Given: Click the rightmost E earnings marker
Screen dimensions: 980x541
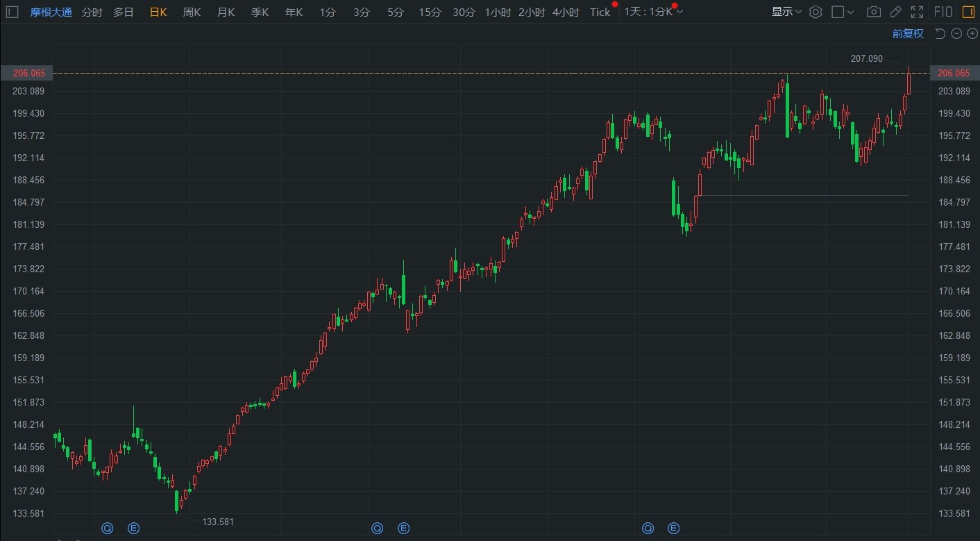Looking at the screenshot, I should pyautogui.click(x=673, y=528).
